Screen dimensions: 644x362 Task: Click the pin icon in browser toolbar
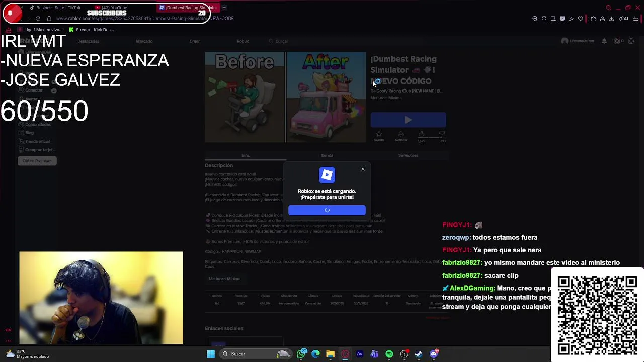(x=544, y=19)
